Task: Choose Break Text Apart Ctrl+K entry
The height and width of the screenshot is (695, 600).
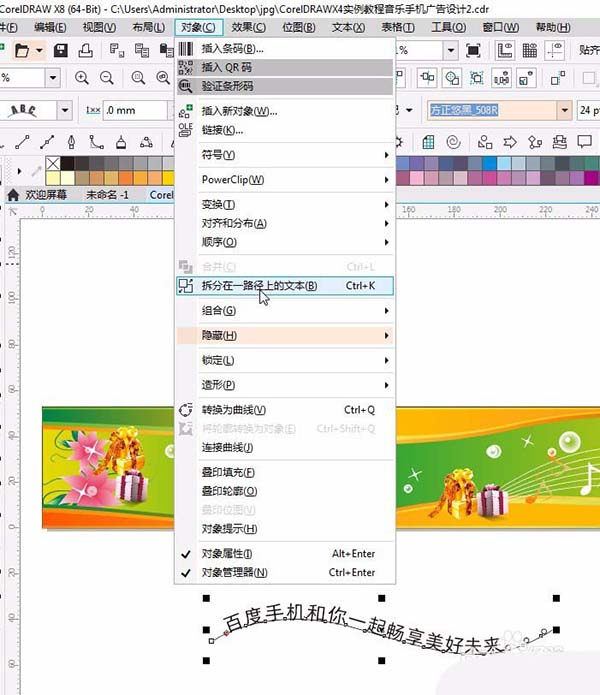Action: (x=284, y=286)
